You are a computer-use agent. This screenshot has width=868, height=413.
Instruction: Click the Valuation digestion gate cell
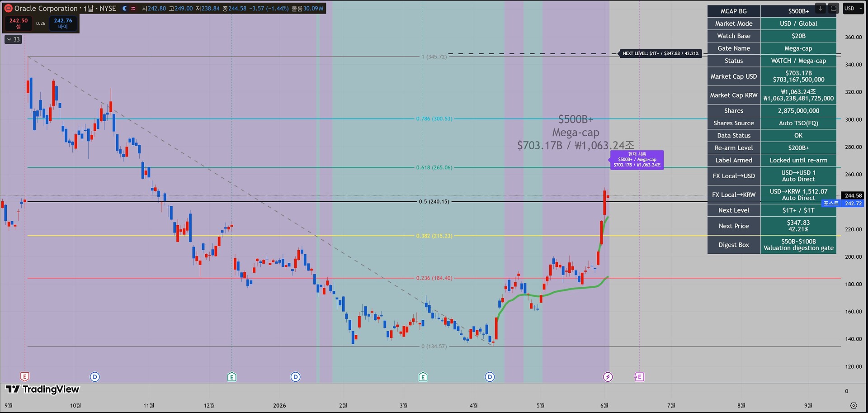(798, 245)
